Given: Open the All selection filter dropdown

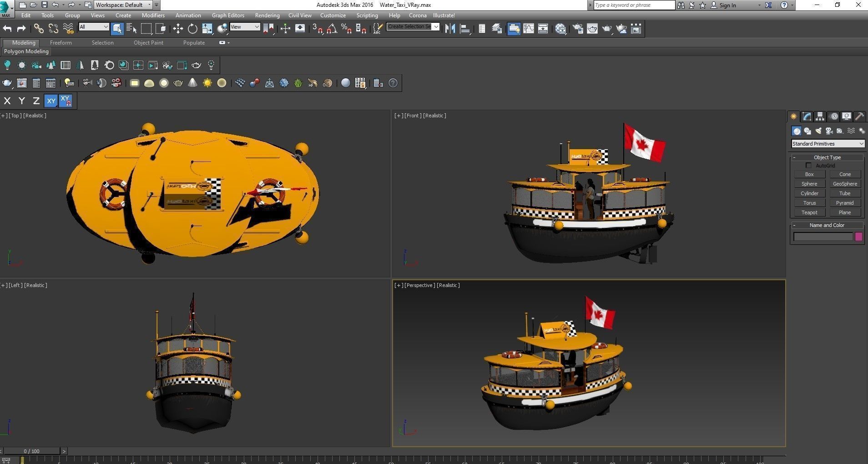Looking at the screenshot, I should [94, 27].
